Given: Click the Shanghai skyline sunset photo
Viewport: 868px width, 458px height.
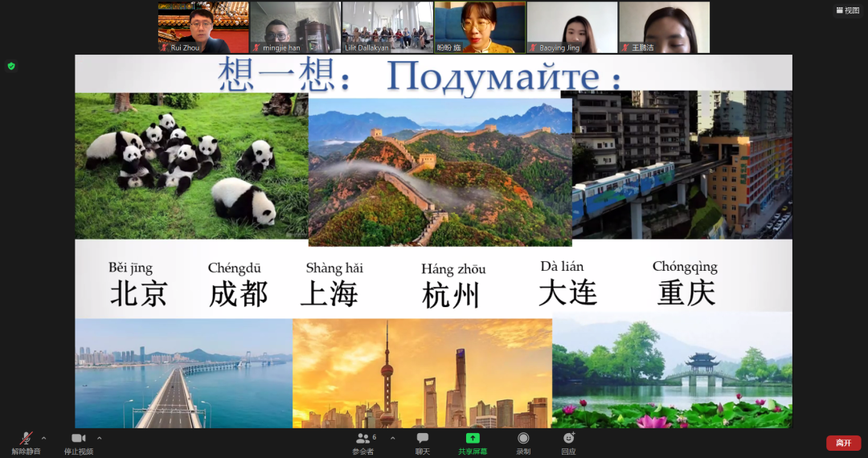Looking at the screenshot, I should pos(423,374).
